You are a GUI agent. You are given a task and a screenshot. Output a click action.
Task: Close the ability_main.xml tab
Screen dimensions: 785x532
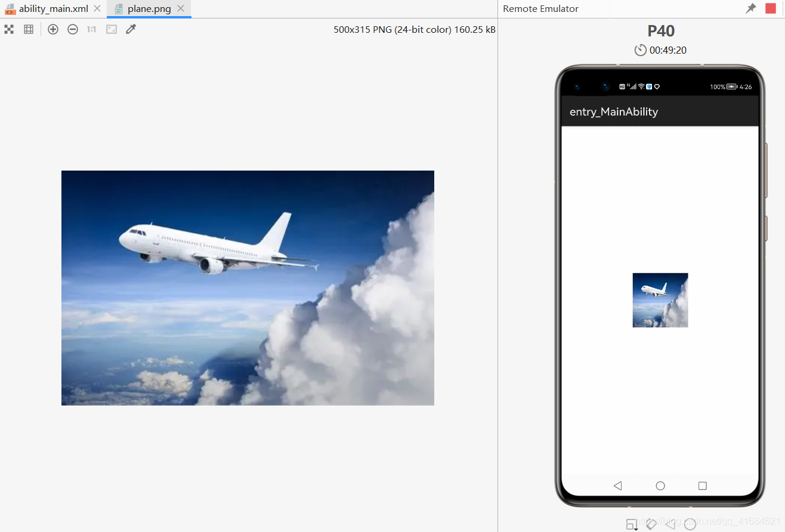[x=97, y=9]
